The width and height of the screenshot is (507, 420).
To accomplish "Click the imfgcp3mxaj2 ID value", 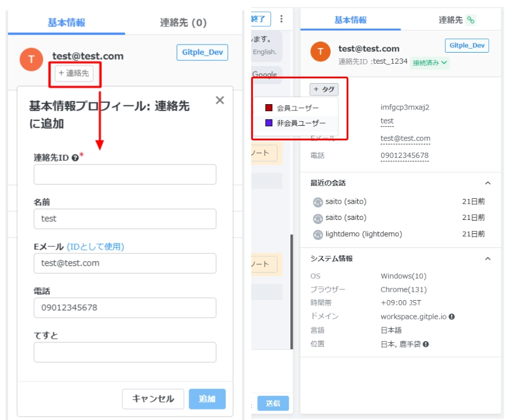I will [405, 107].
